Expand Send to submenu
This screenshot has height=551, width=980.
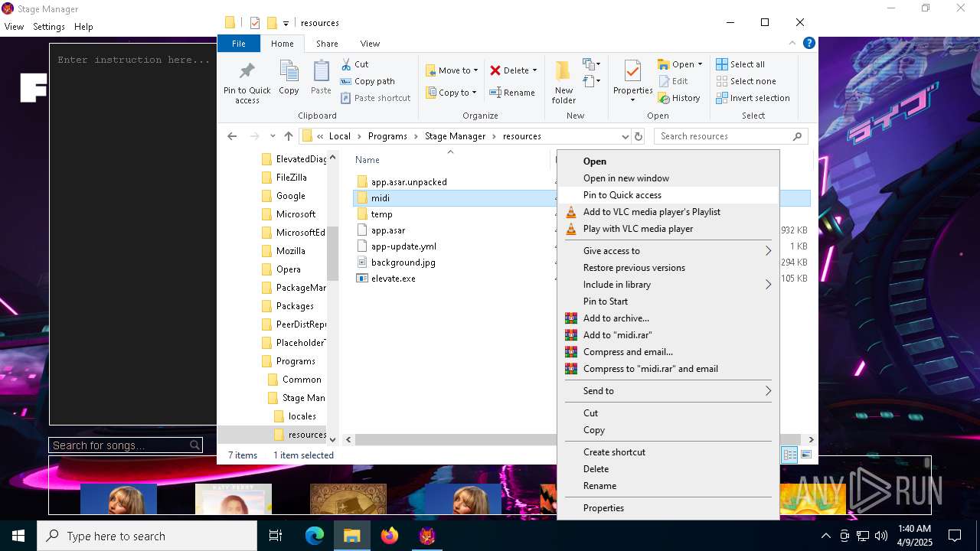click(668, 391)
